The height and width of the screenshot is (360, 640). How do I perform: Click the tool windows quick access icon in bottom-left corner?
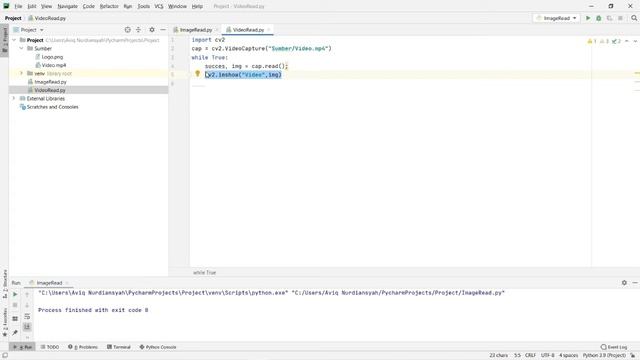coord(4,356)
